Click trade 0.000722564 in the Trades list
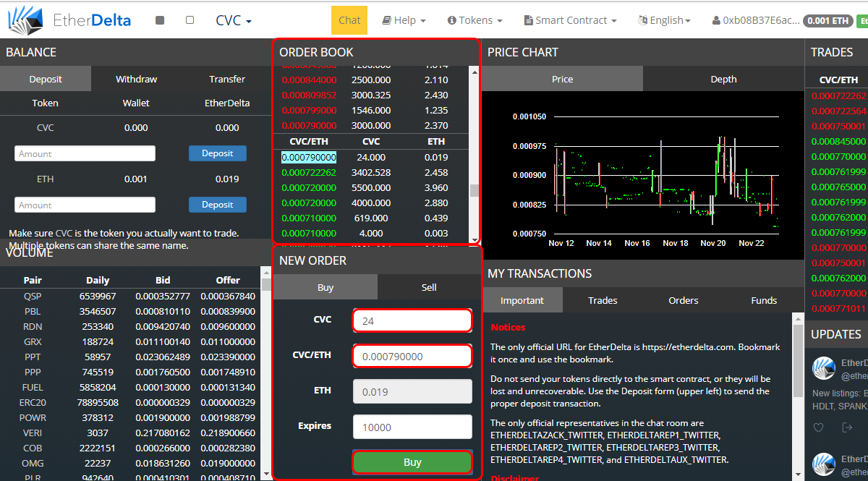This screenshot has width=868, height=481. click(x=838, y=111)
